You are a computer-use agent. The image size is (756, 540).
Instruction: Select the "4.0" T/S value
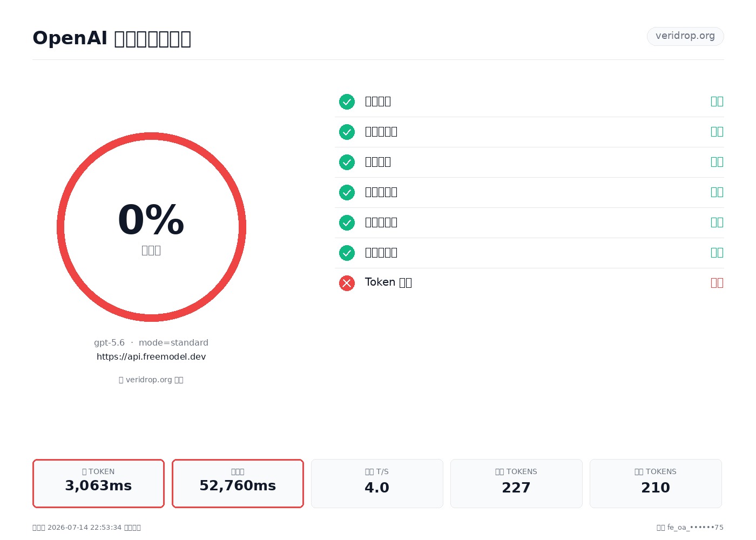(377, 488)
